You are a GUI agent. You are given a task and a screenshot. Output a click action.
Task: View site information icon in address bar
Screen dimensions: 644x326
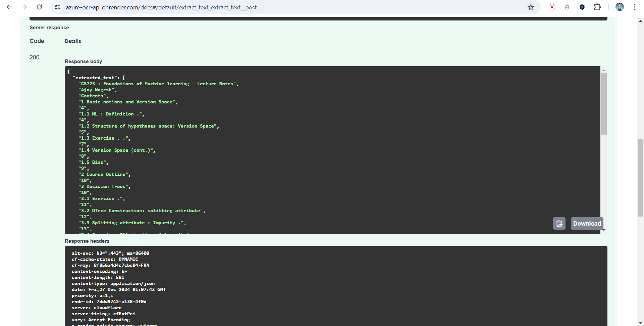tap(57, 7)
